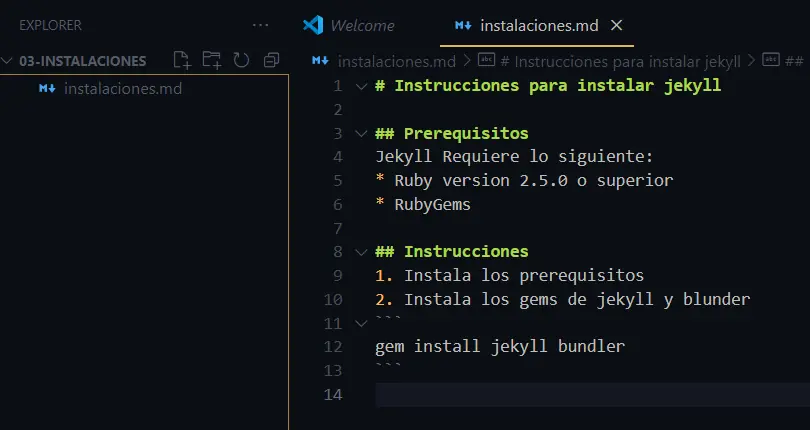Click text 'Jekyll Requiere lo siguiente:'
This screenshot has width=810, height=430.
[514, 157]
